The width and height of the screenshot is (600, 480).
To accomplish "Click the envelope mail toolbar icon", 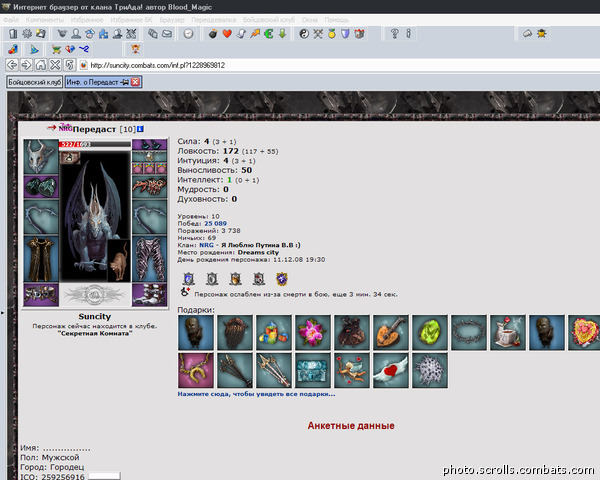I will (x=166, y=34).
